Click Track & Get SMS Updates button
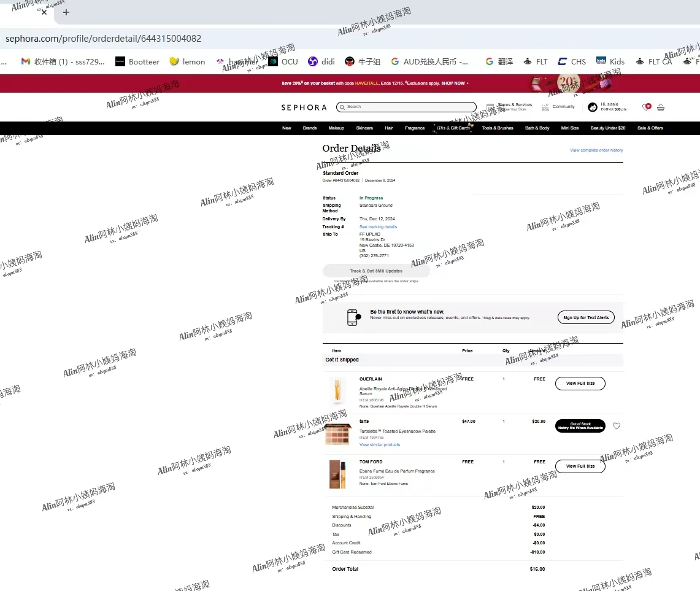Image resolution: width=700 pixels, height=591 pixels. [x=376, y=271]
